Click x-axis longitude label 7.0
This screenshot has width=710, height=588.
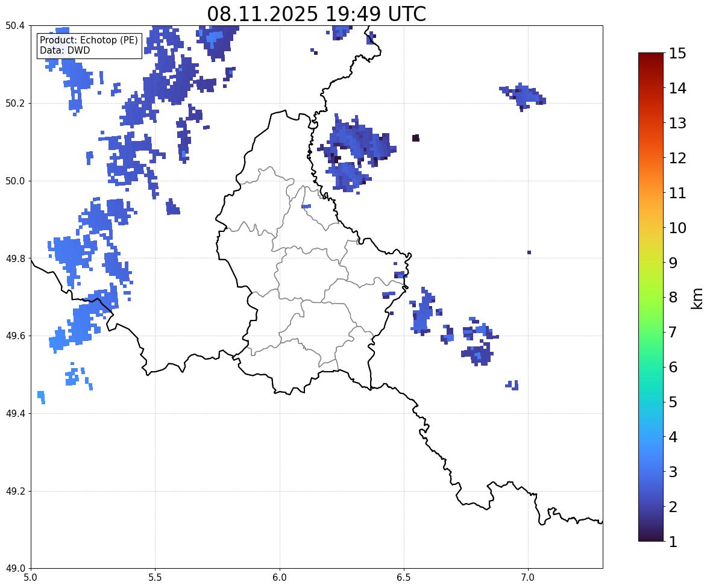click(x=528, y=578)
